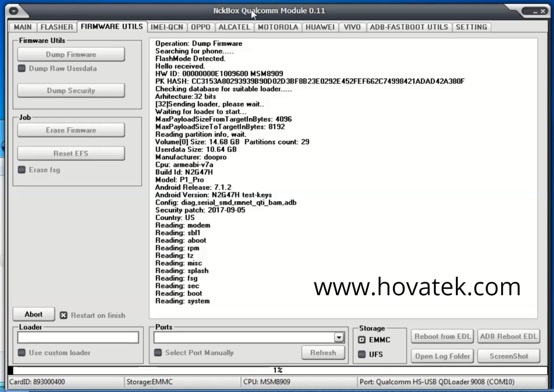
Task: Click the 'Cpu: armeabi-v7a' log line
Action: [x=184, y=165]
